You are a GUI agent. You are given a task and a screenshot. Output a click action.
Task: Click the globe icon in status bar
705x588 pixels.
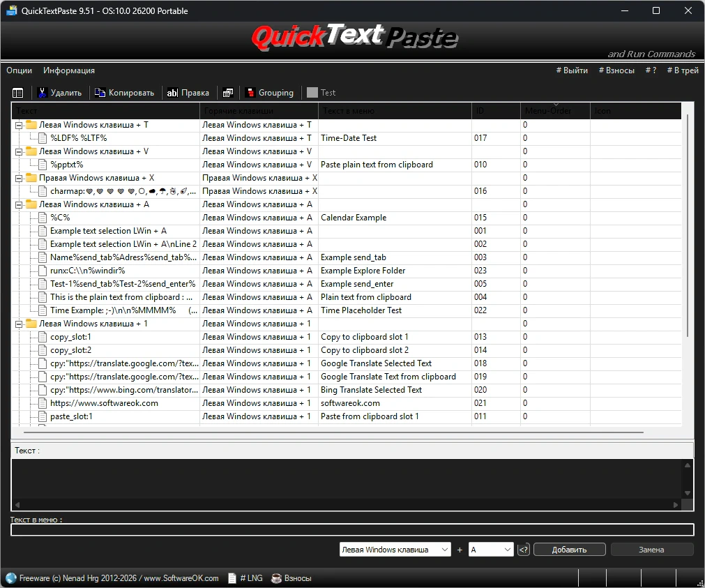pos(10,578)
